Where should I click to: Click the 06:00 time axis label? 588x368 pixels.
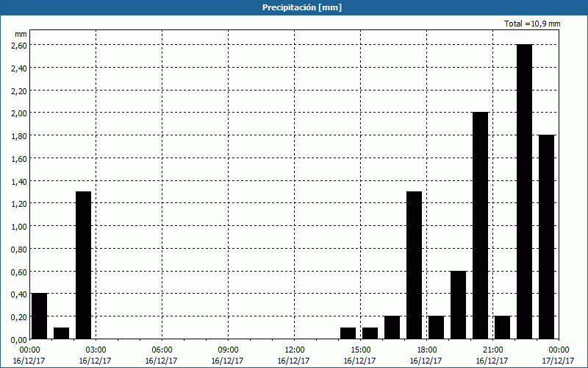pos(162,350)
